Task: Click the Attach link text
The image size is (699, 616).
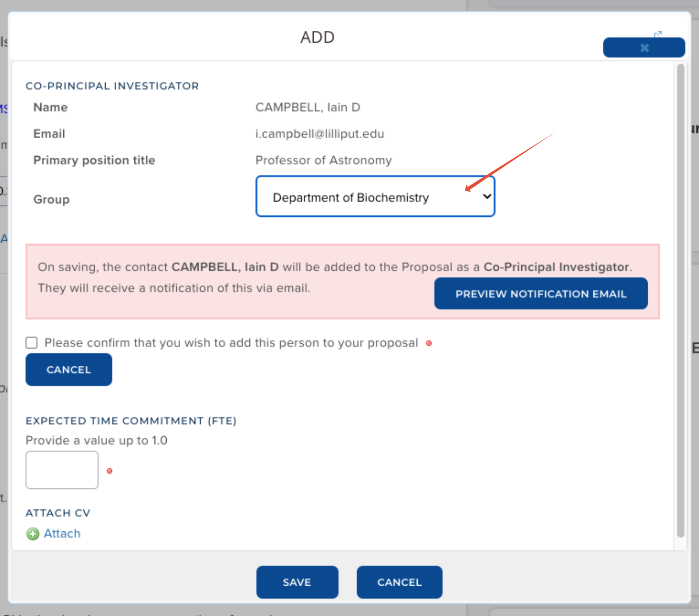Action: [x=62, y=533]
